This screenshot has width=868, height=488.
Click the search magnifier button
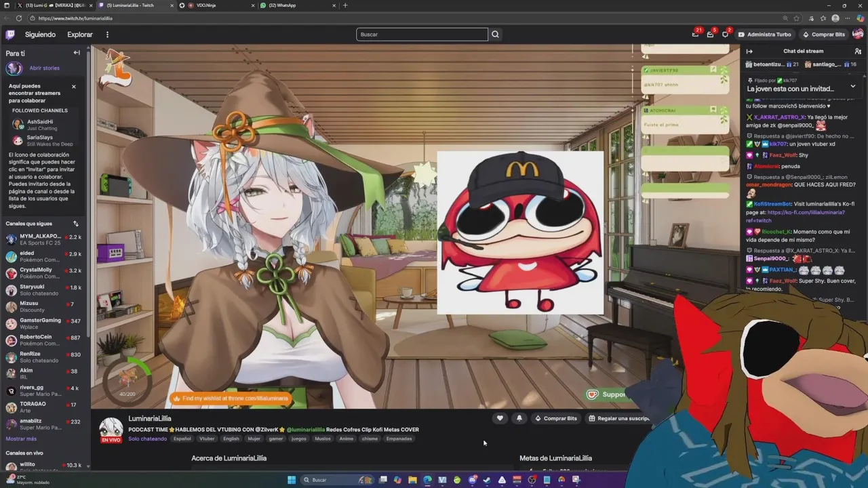tap(496, 35)
